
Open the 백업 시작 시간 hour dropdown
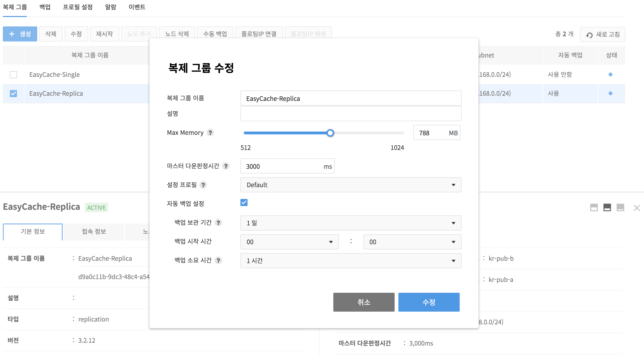289,242
